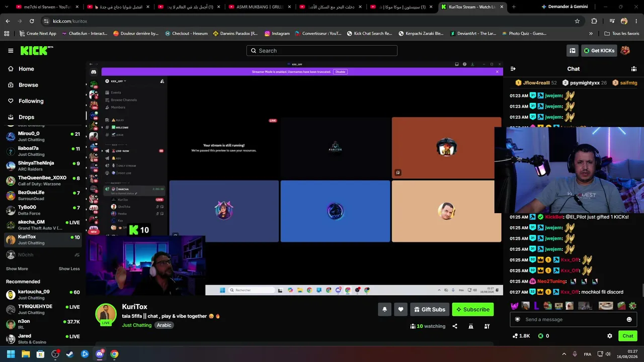This screenshot has width=644, height=362.
Task: Go back with the browser back arrow
Action: 8,21
